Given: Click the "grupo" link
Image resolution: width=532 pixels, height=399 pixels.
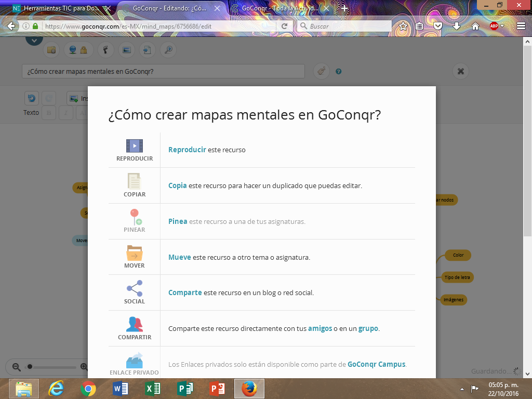Looking at the screenshot, I should click(368, 328).
